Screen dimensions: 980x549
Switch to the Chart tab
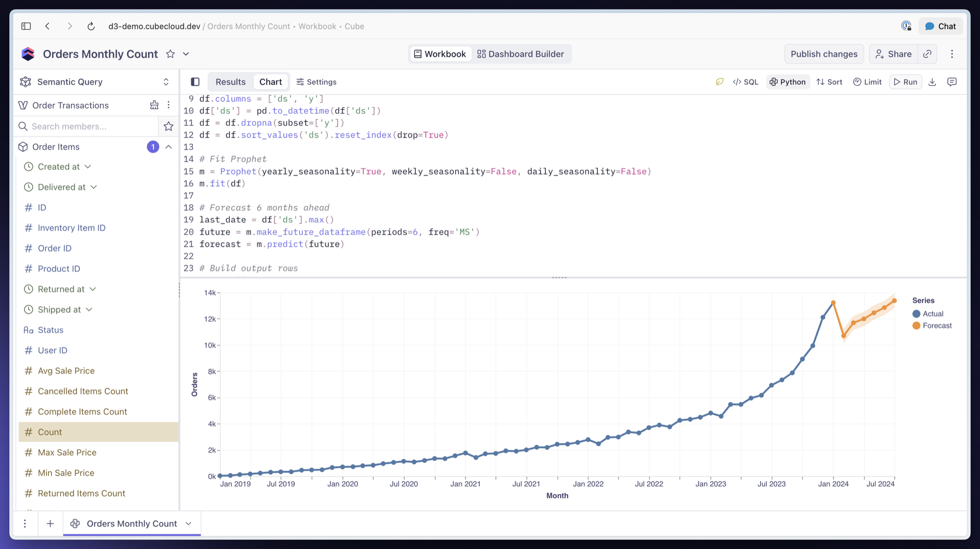270,82
